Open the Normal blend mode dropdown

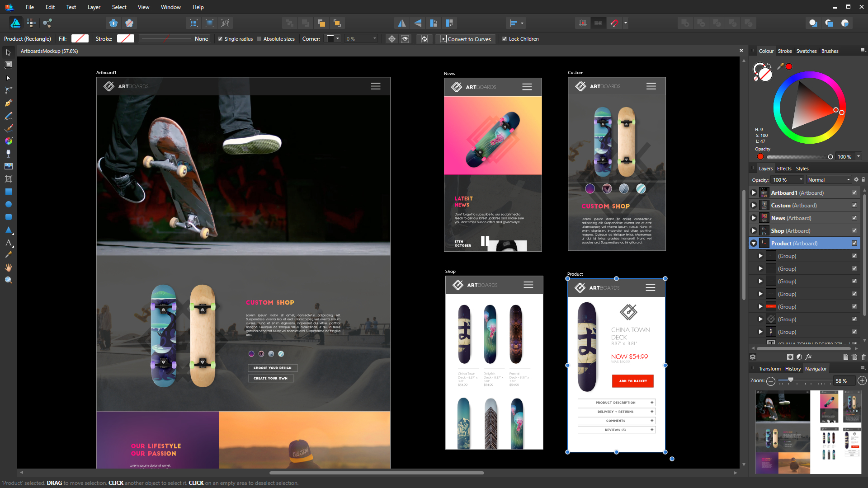click(x=829, y=180)
